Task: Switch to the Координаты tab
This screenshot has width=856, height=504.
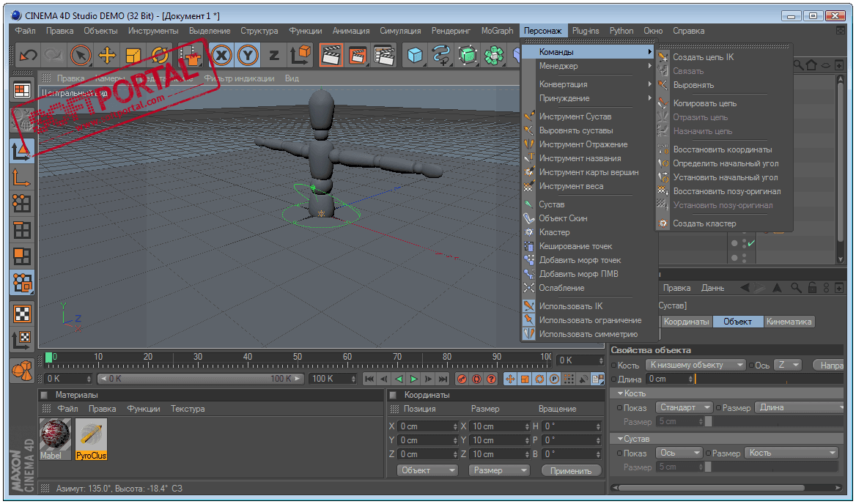Action: [x=686, y=322]
